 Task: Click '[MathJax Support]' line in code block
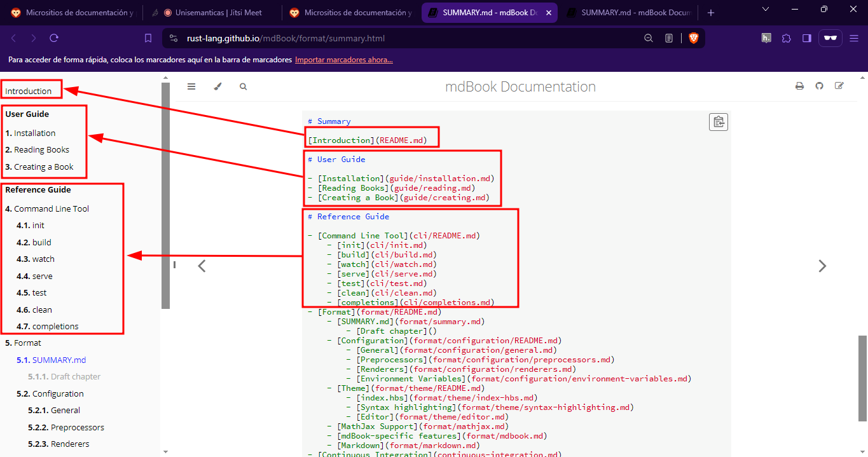pyautogui.click(x=418, y=426)
